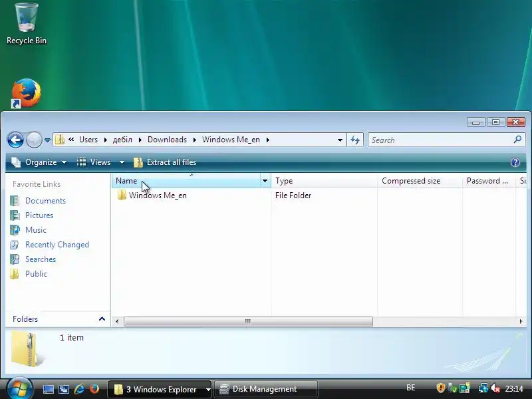
Task: Click the scroll left arrow
Action: pyautogui.click(x=117, y=321)
